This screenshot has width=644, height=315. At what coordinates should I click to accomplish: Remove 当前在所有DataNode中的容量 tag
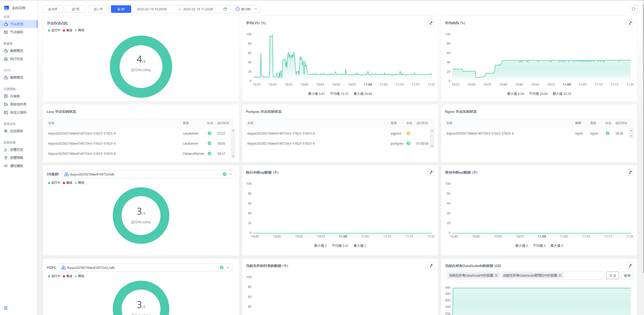(496, 275)
